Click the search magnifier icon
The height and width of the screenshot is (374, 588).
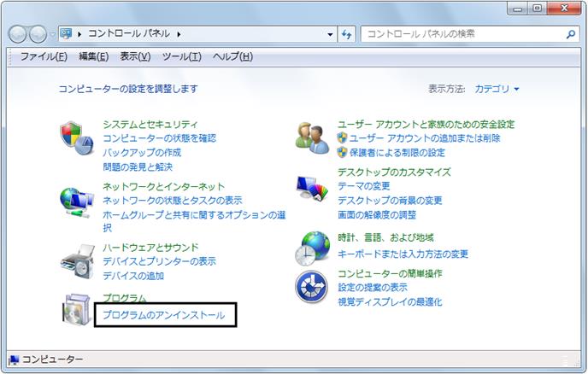(571, 34)
